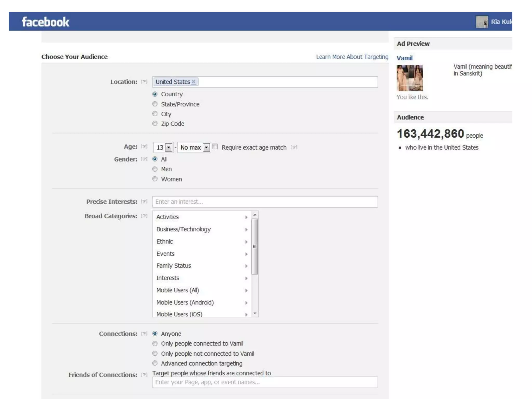Click help icon next to Location

[144, 82]
